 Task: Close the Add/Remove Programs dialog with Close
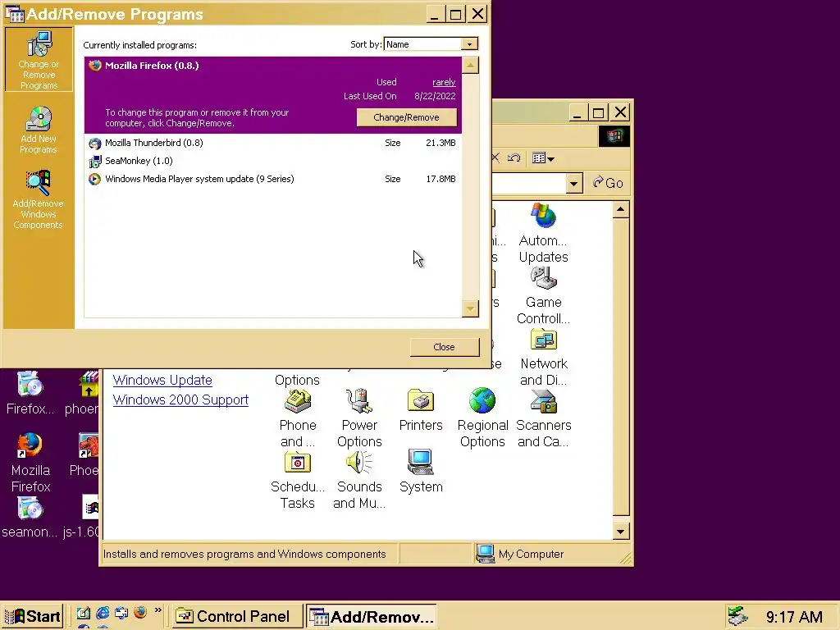444,347
